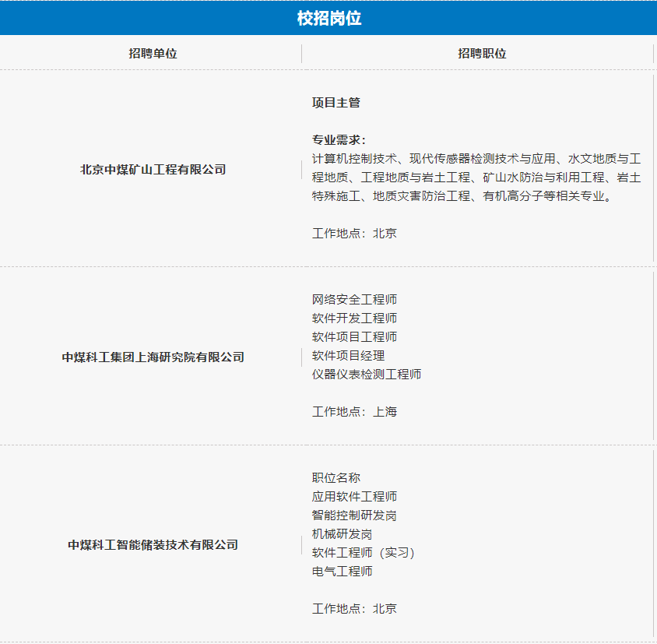Click 中煤科工集团上海研究院有限公司 company name
This screenshot has width=657, height=644.
point(153,357)
